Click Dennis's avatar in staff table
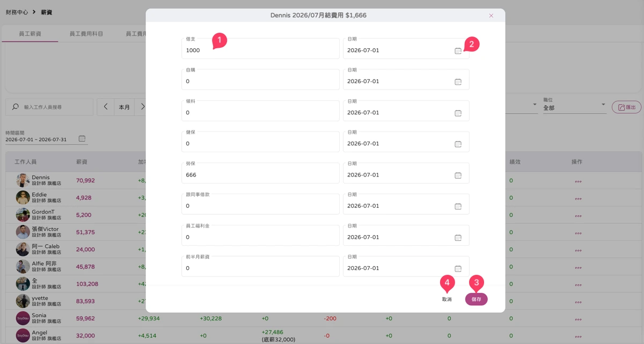This screenshot has height=344, width=644. pos(23,180)
